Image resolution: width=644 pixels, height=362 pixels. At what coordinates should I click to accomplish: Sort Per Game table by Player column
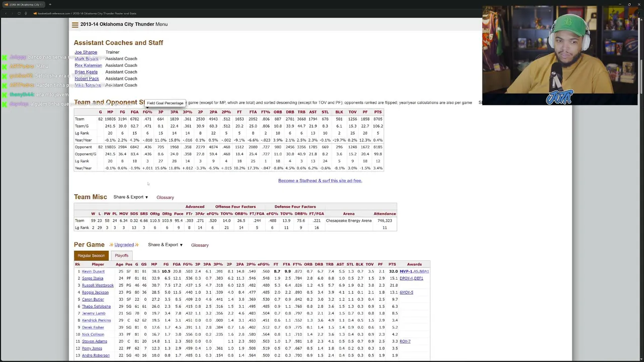tap(98, 264)
